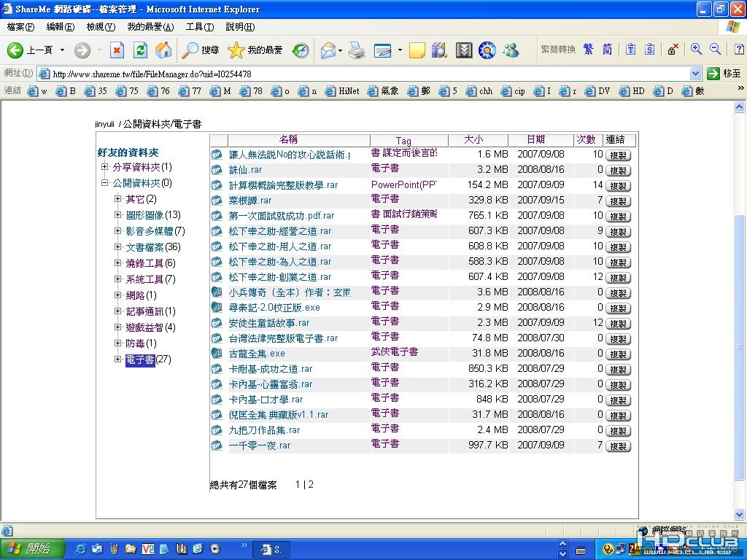The image size is (747, 560).
Task: Expand the 圖形圖像(13) folder node
Action: [x=117, y=215]
